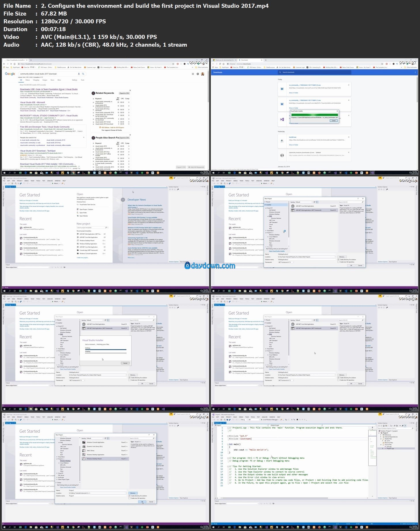Click 'Open Visual Studio Installer' link in 00:03:14 frame
Viewport: 420px width, 531px height.
coord(277,251)
